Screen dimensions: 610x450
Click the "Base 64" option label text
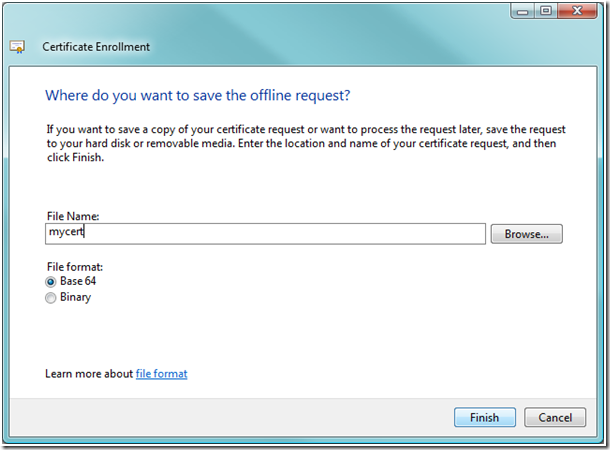(x=78, y=281)
